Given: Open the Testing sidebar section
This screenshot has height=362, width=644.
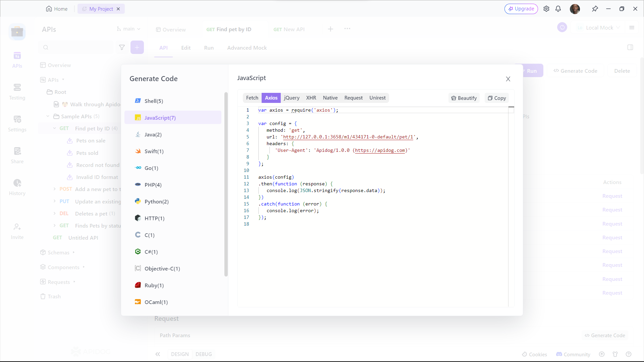Looking at the screenshot, I should (17, 92).
